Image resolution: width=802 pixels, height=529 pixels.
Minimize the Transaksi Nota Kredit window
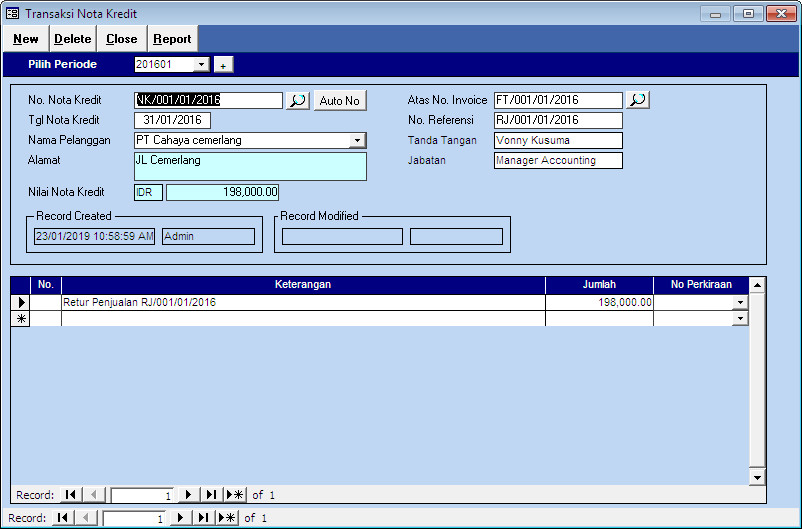[x=716, y=14]
